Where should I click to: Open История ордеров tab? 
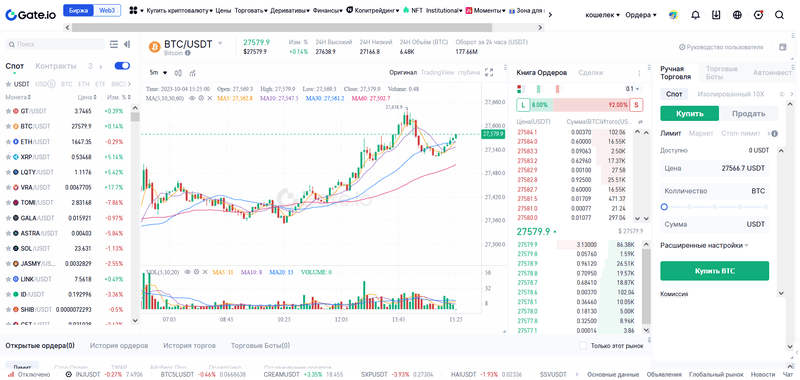pos(119,345)
